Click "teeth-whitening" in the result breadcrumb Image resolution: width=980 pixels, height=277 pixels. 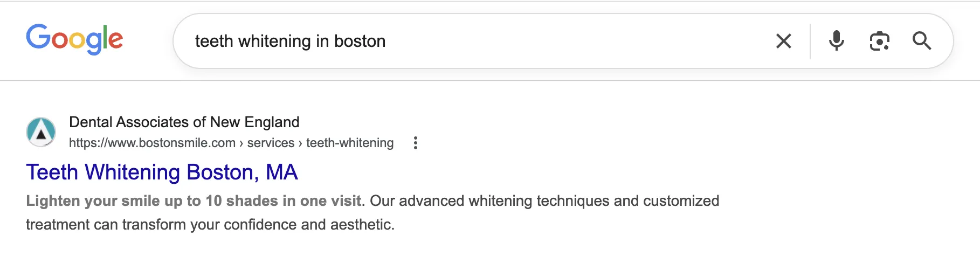350,143
